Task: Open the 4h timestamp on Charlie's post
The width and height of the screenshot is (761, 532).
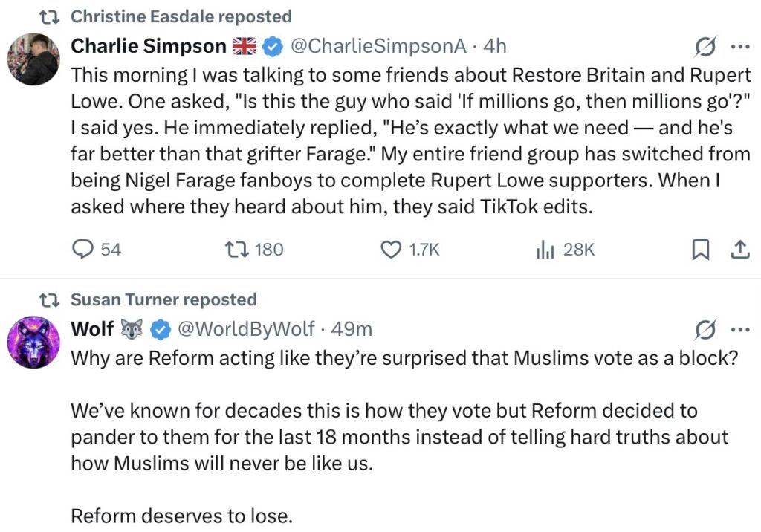Action: [495, 46]
